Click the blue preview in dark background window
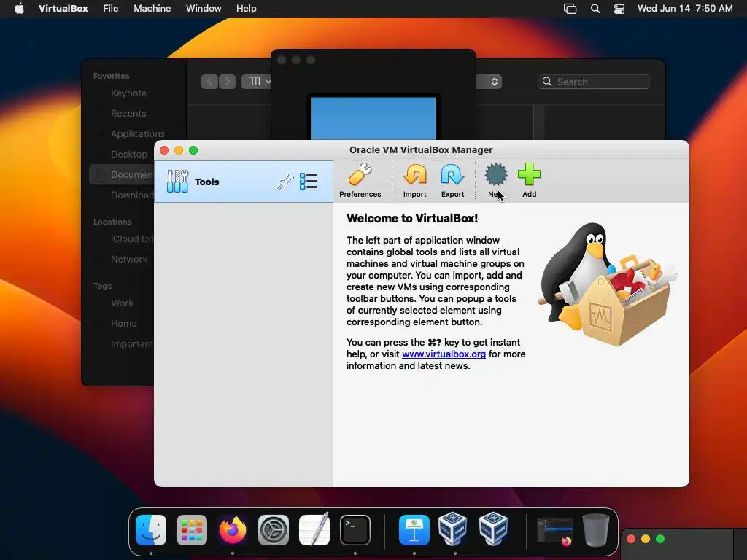 pos(373,119)
